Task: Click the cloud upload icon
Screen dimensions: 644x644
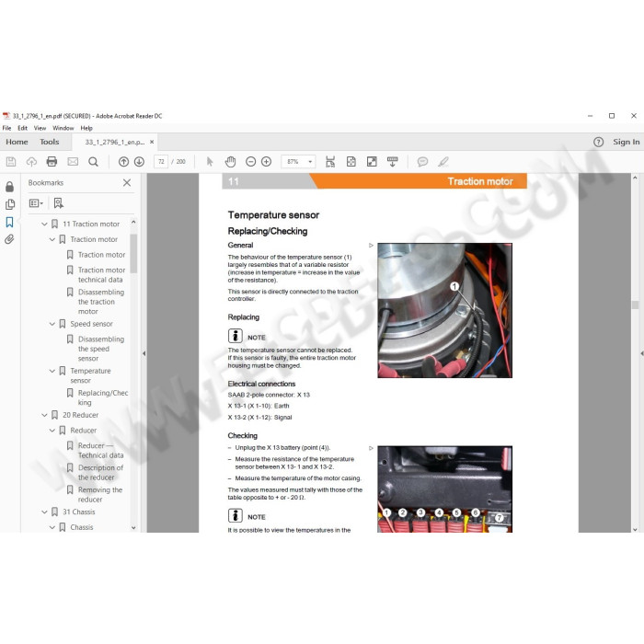Action: [31, 162]
